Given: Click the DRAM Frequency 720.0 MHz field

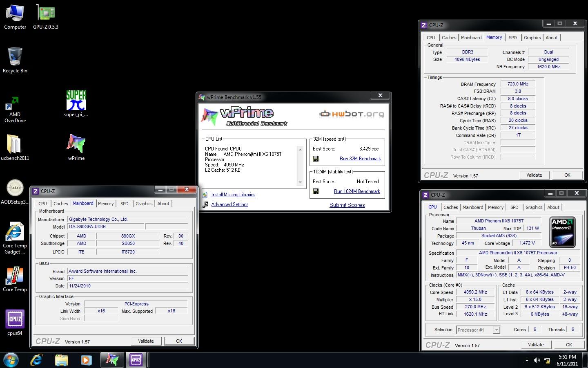Looking at the screenshot, I should (518, 84).
